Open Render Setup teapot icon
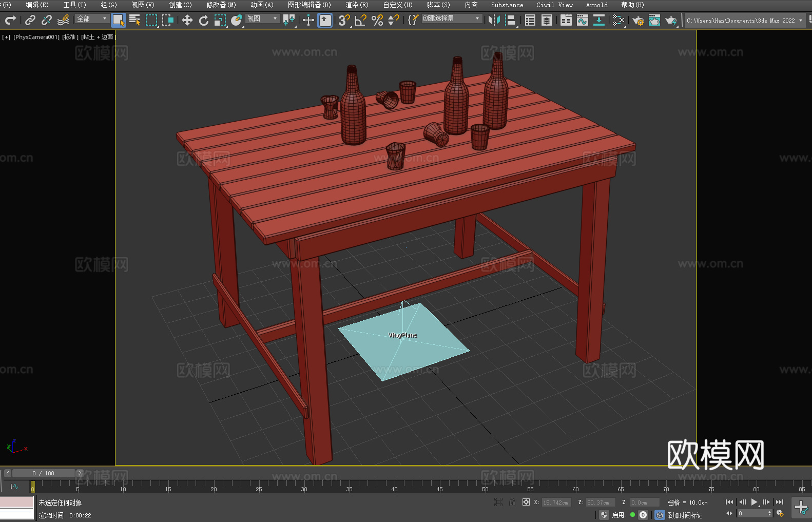The height and width of the screenshot is (522, 812). tap(637, 21)
